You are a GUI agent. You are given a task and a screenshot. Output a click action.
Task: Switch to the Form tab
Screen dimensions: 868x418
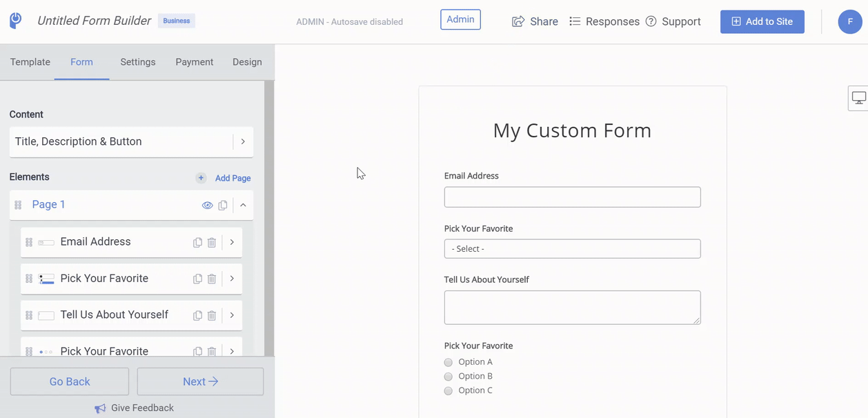click(81, 62)
